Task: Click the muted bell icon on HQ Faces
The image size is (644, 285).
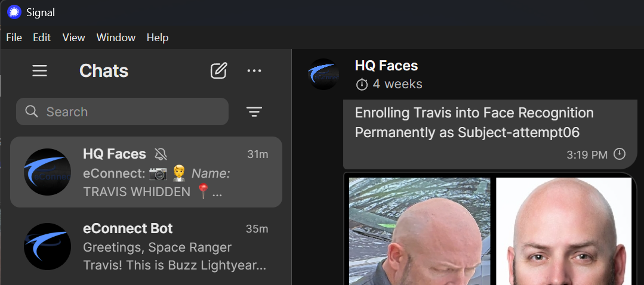Action: point(161,154)
